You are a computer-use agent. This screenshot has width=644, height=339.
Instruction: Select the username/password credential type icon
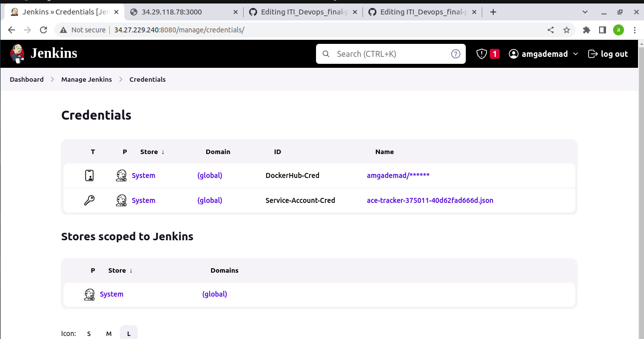tap(89, 175)
